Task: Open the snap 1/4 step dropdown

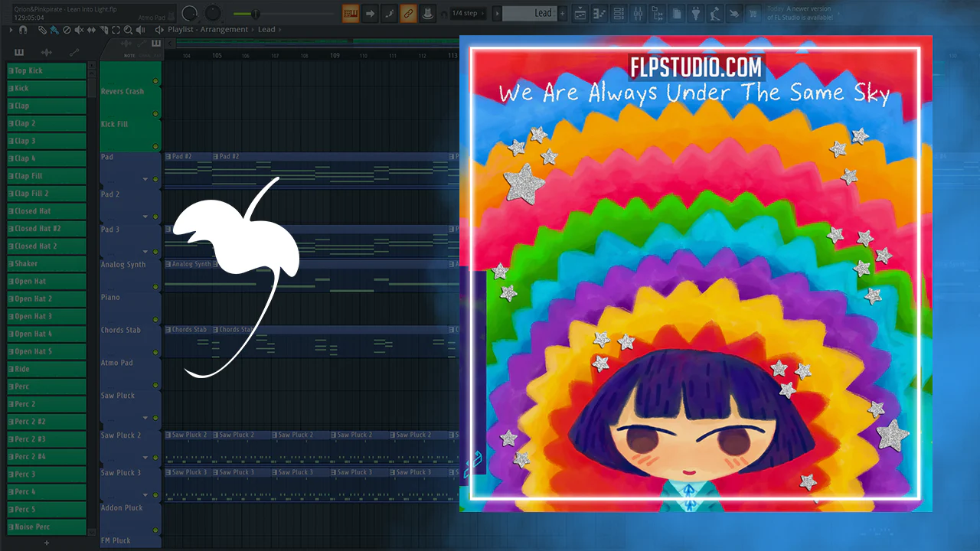Action: (466, 13)
